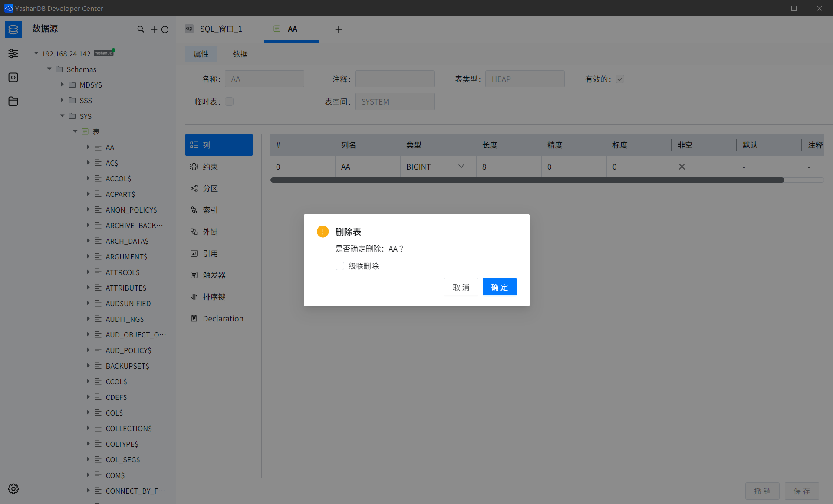
Task: Refresh the data source list
Action: click(165, 29)
